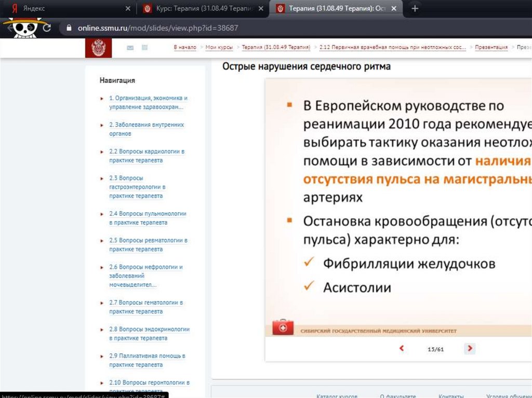Open the messages envelope icon

tap(130, 48)
